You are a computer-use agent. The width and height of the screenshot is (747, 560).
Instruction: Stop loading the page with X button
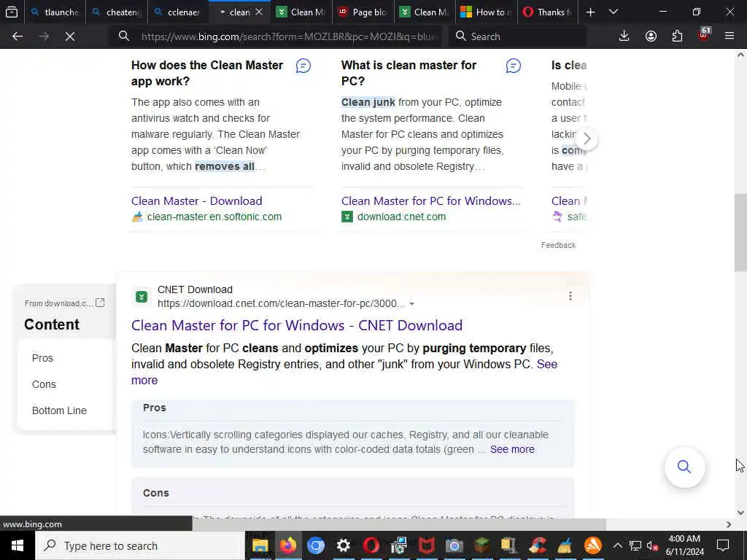[69, 36]
